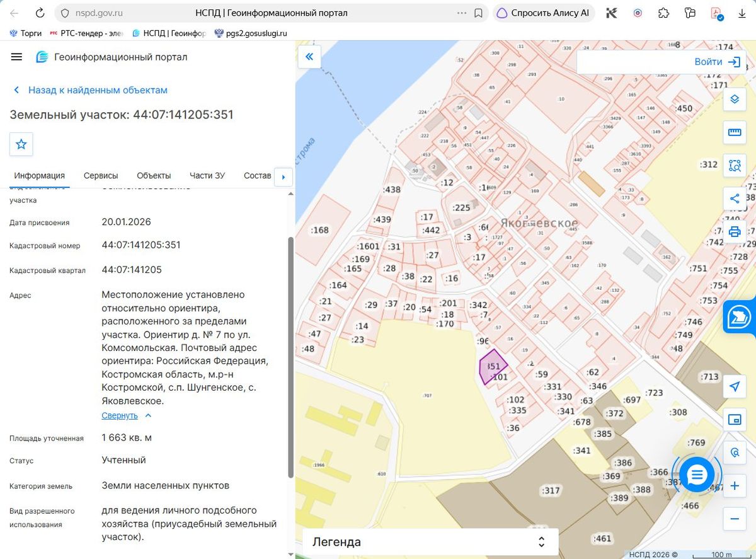Go back with the Назад chevron arrow
Screen dimensions: 756x559
click(x=16, y=90)
